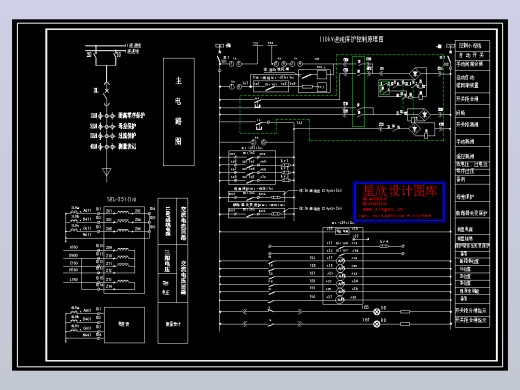
Task: Click the 'A411' terminal label
Action: click(87, 211)
